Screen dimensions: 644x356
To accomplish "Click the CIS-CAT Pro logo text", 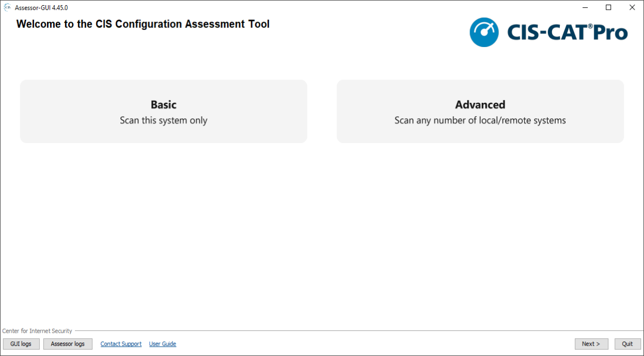I will (x=567, y=33).
